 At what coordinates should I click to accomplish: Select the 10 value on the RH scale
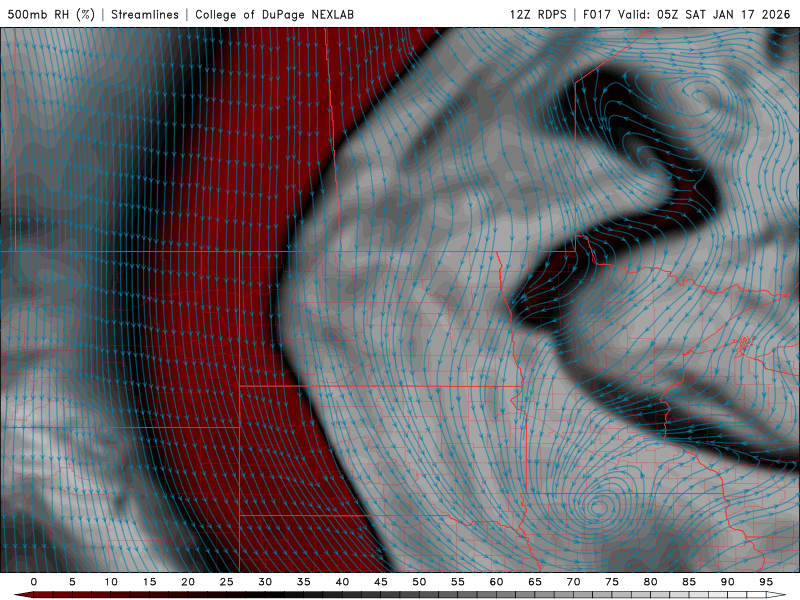click(111, 582)
